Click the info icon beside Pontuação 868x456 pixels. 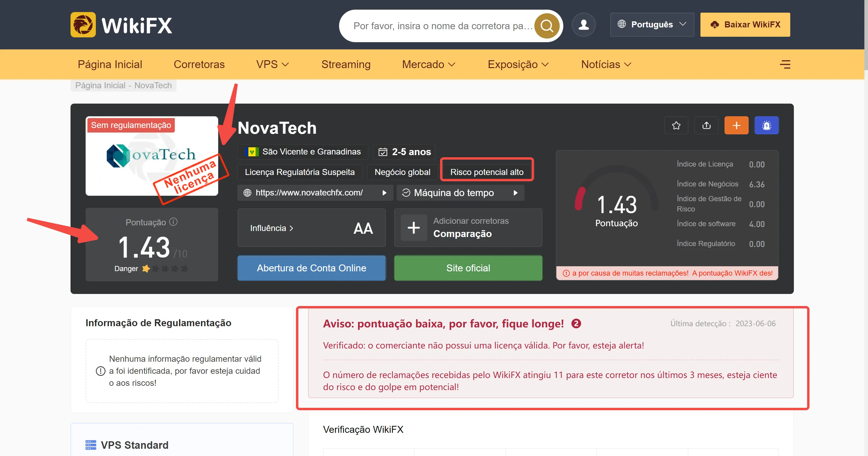[173, 222]
